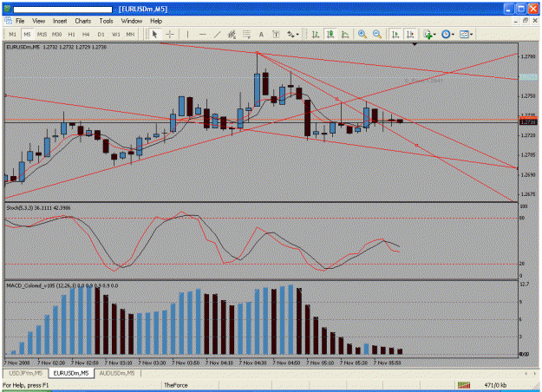Switch to D1 timeframe
542x392 pixels.
[101, 34]
